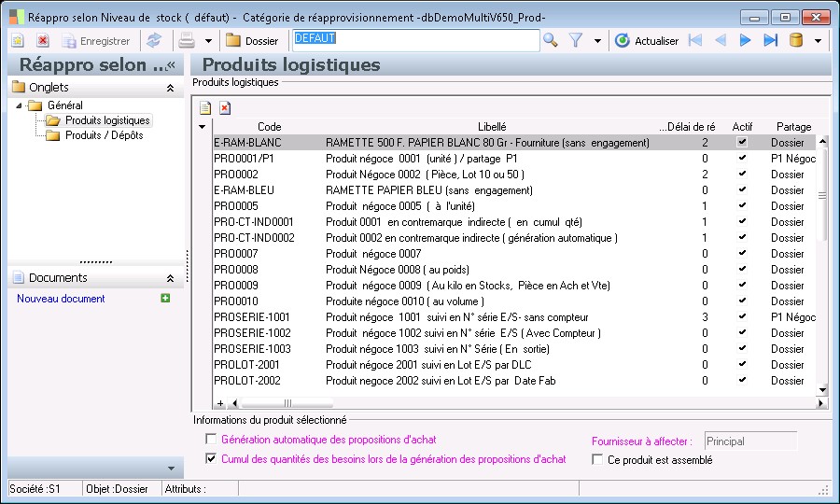Click the new record toolbar icon

click(x=18, y=41)
